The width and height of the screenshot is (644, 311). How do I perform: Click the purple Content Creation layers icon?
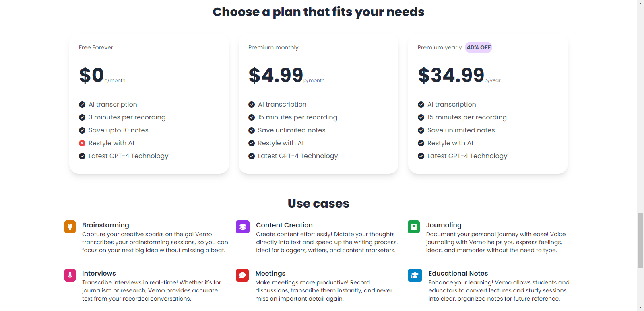click(243, 227)
